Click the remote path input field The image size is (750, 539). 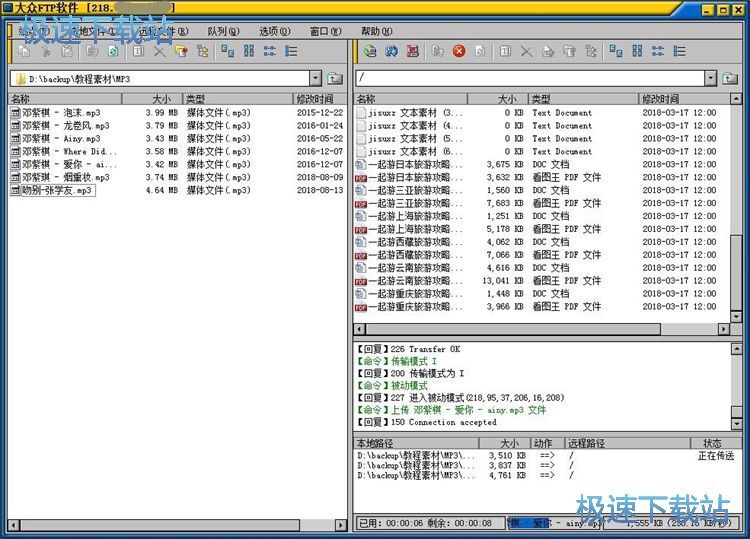[x=529, y=78]
